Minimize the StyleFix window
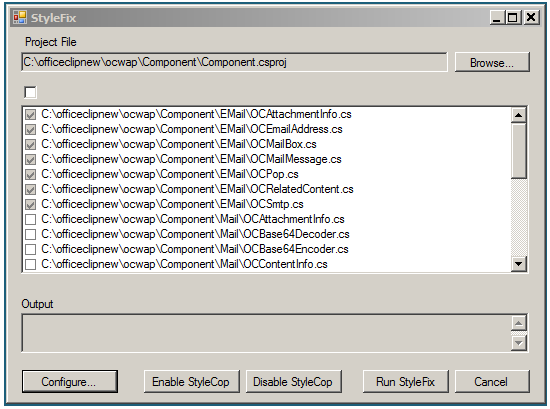Viewport: 550px width, 409px height. 496,18
